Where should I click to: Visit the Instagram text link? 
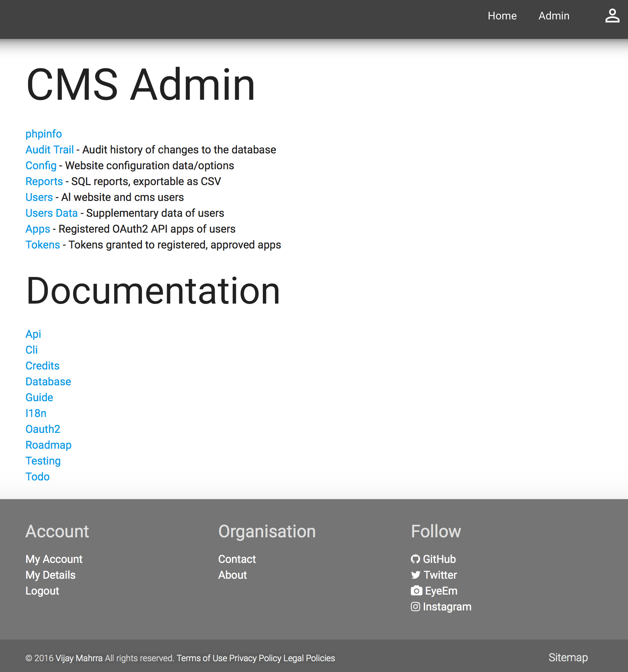click(x=447, y=606)
